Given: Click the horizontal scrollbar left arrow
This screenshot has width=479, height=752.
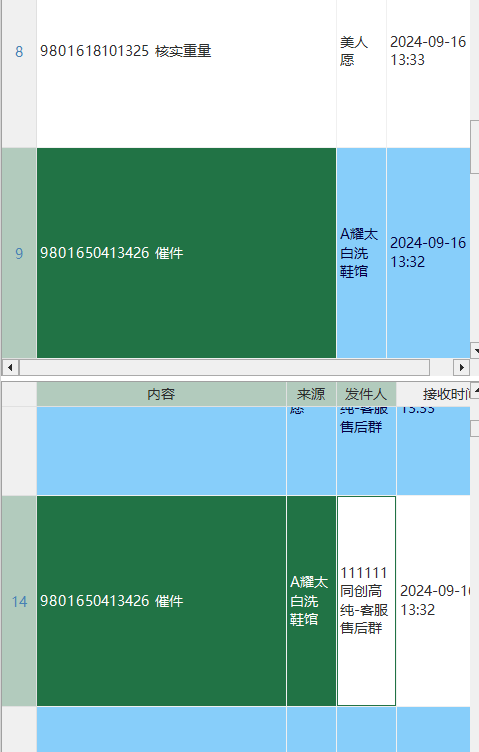Looking at the screenshot, I should [x=10, y=367].
